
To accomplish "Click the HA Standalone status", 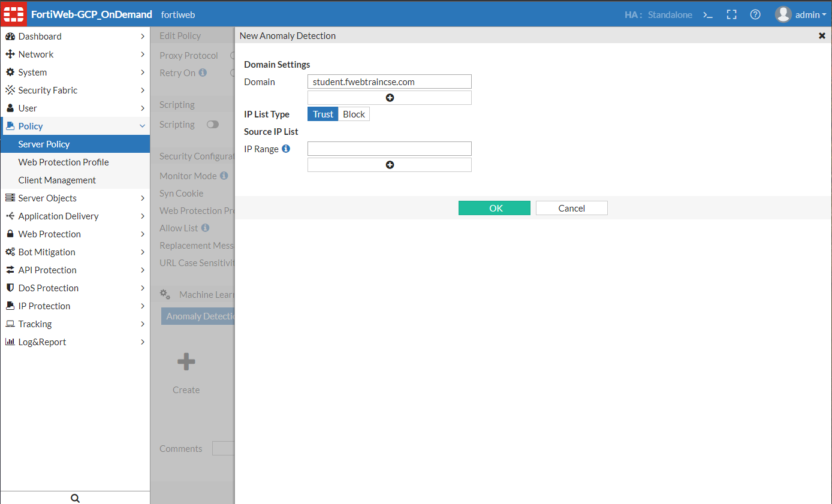I will pyautogui.click(x=658, y=15).
